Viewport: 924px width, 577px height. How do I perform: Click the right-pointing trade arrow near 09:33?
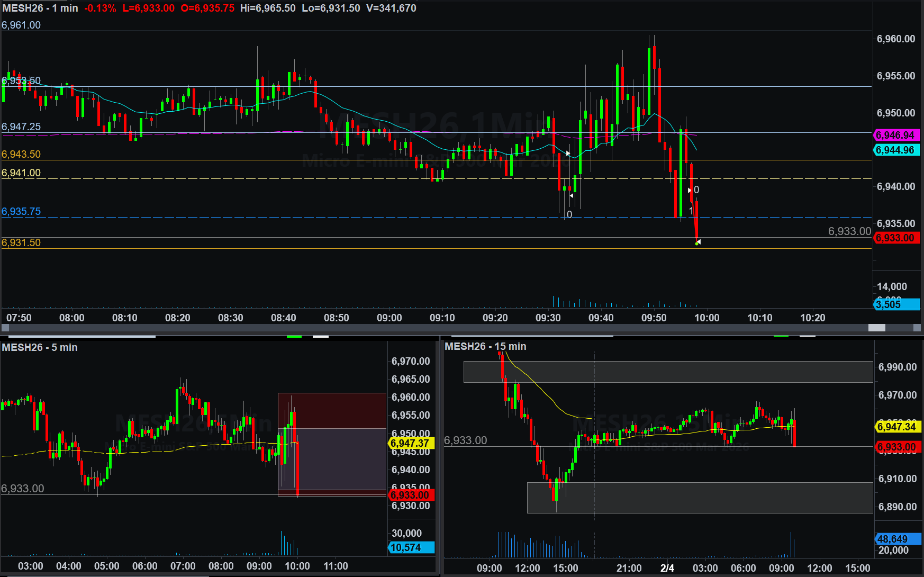coord(568,154)
